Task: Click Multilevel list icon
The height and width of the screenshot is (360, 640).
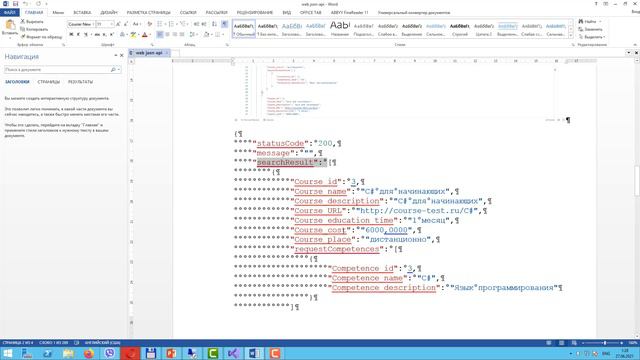Action: 183,24
